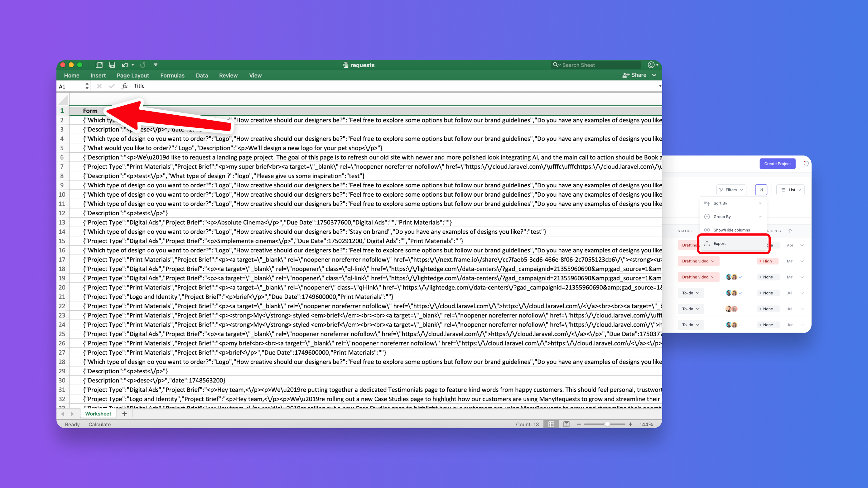Screen dimensions: 868x488
Task: Click the view options sliders icon
Action: click(761, 189)
